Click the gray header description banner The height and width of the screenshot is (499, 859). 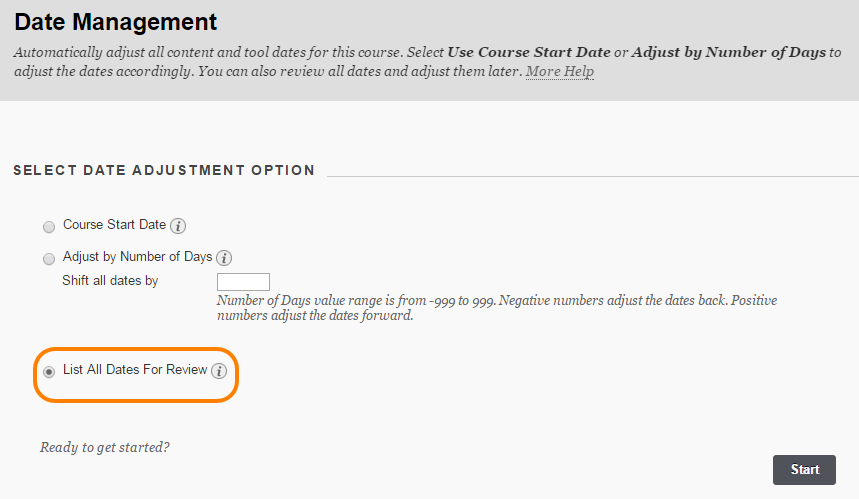(x=430, y=50)
